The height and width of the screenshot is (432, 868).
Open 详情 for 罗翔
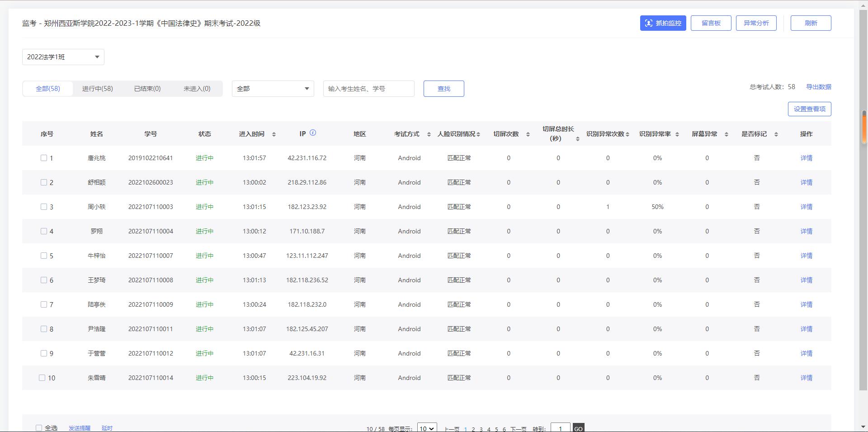[807, 231]
